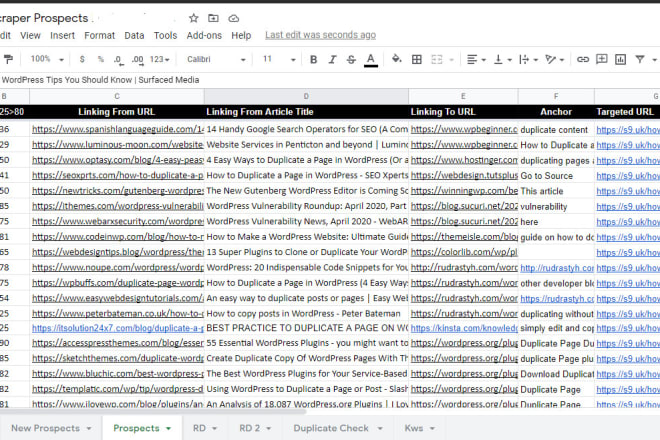Check the cloud save status icon
This screenshot has height=440, width=660.
[234, 18]
